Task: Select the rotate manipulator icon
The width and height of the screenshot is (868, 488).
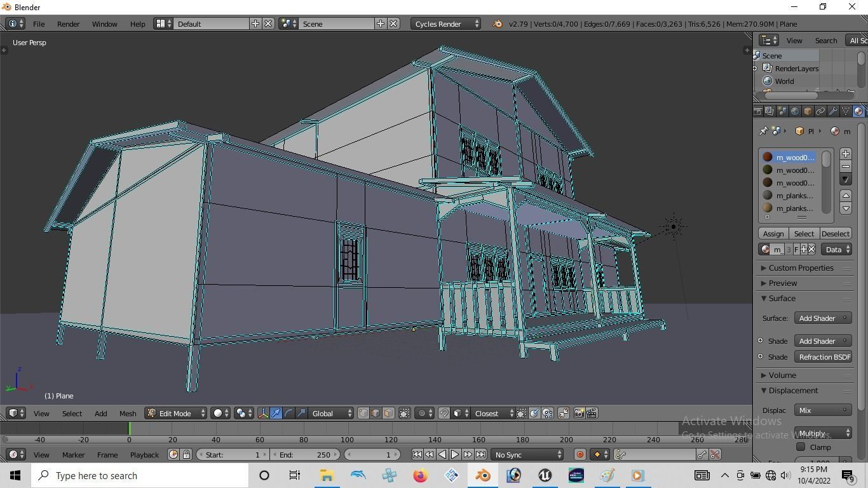Action: point(288,413)
